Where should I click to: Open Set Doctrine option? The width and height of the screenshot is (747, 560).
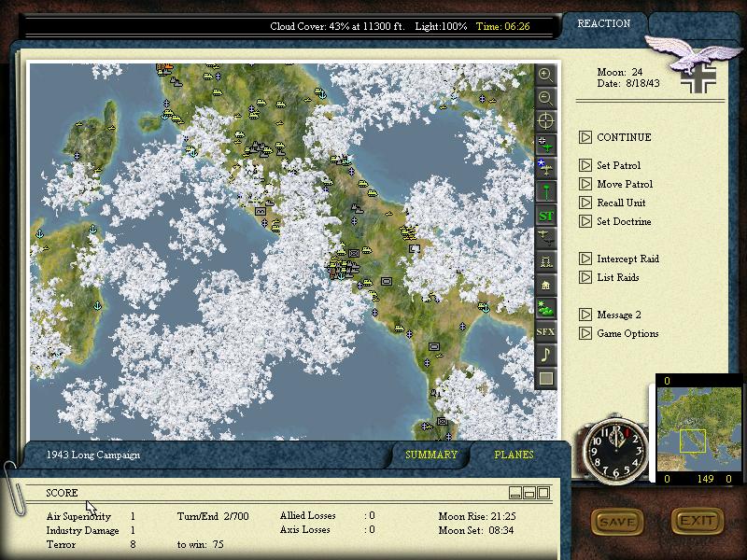(624, 221)
